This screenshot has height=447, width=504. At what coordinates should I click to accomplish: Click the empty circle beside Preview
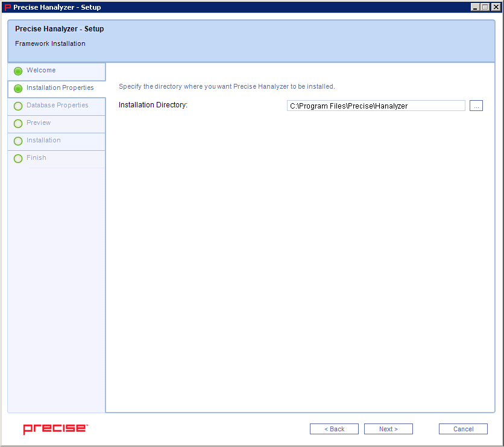[18, 124]
